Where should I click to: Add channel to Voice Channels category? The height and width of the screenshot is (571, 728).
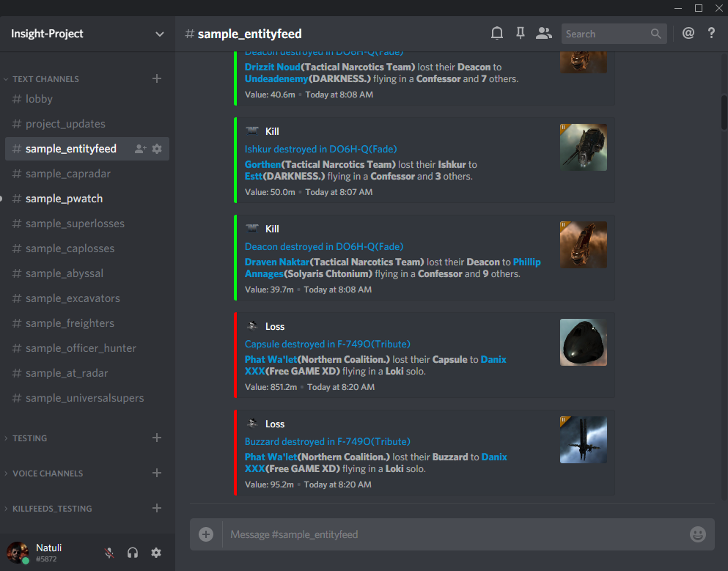click(157, 473)
